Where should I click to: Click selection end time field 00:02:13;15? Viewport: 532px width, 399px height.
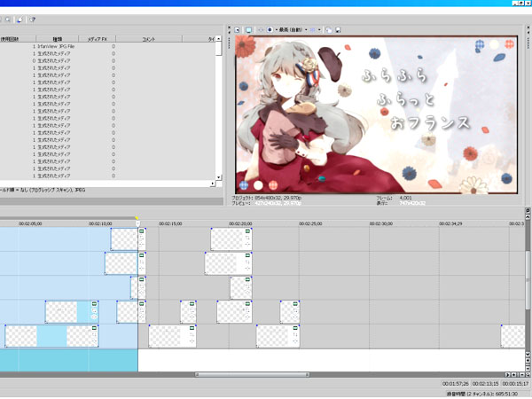click(486, 383)
